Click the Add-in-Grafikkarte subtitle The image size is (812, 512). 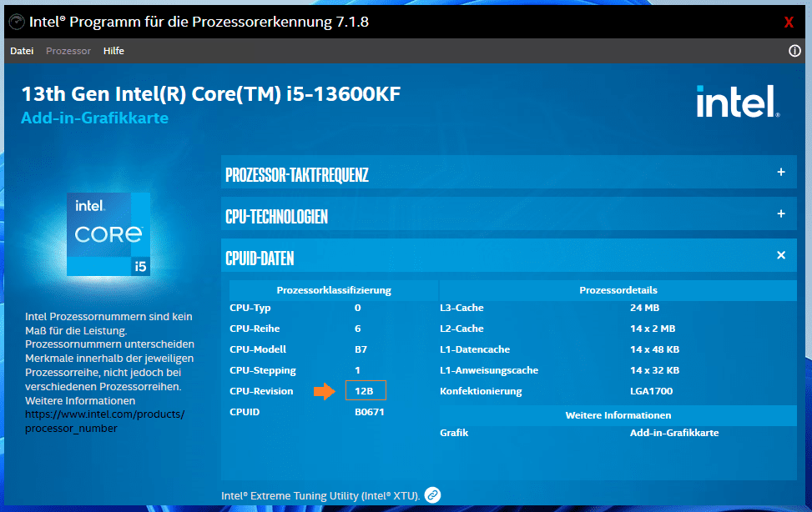(x=95, y=118)
